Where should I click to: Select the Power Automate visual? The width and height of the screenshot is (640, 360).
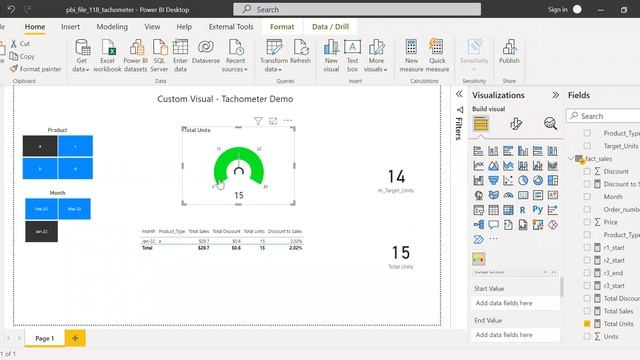(478, 239)
